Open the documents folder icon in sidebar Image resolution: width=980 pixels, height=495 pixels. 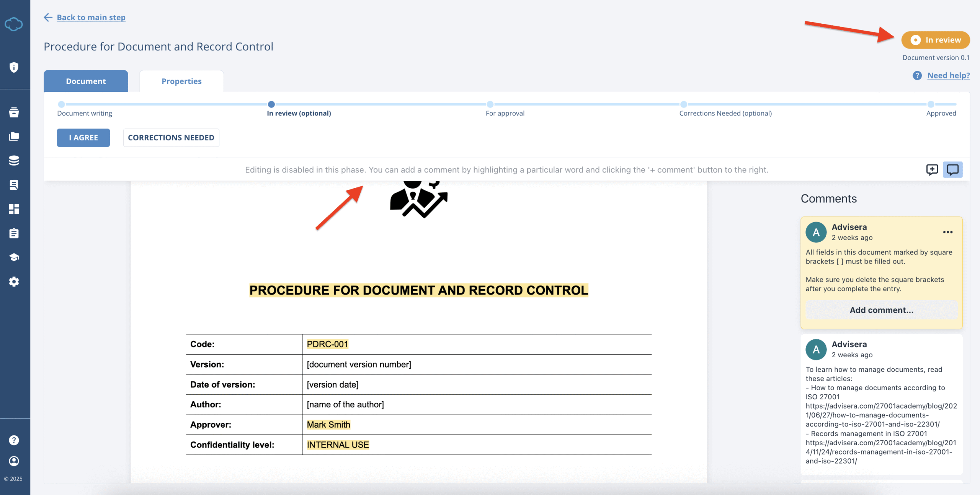pyautogui.click(x=14, y=137)
